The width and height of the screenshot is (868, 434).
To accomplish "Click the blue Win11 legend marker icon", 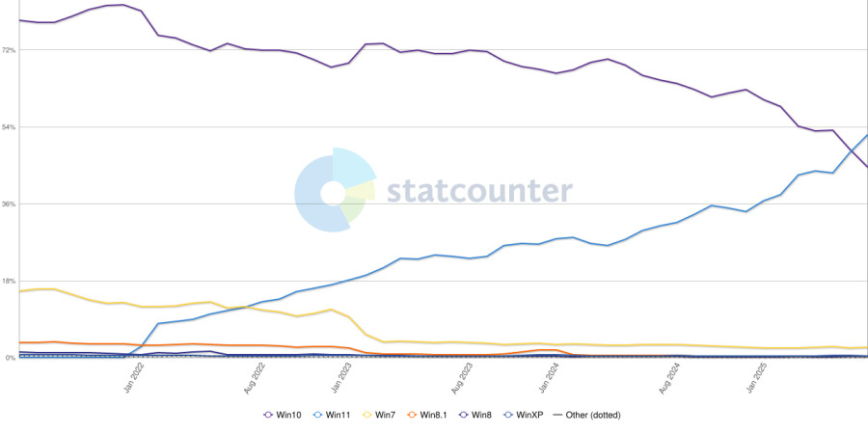I will (x=317, y=416).
